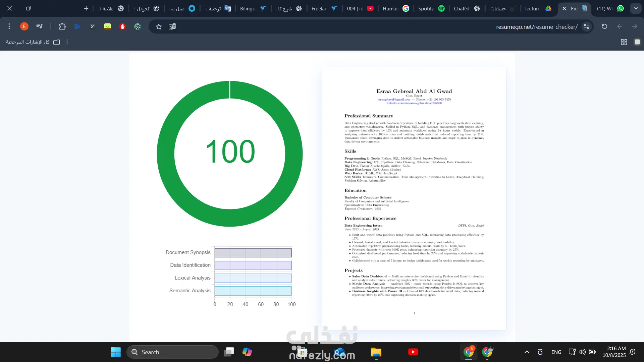
Task: Switch to the ChatGPT tab
Action: click(466, 8)
